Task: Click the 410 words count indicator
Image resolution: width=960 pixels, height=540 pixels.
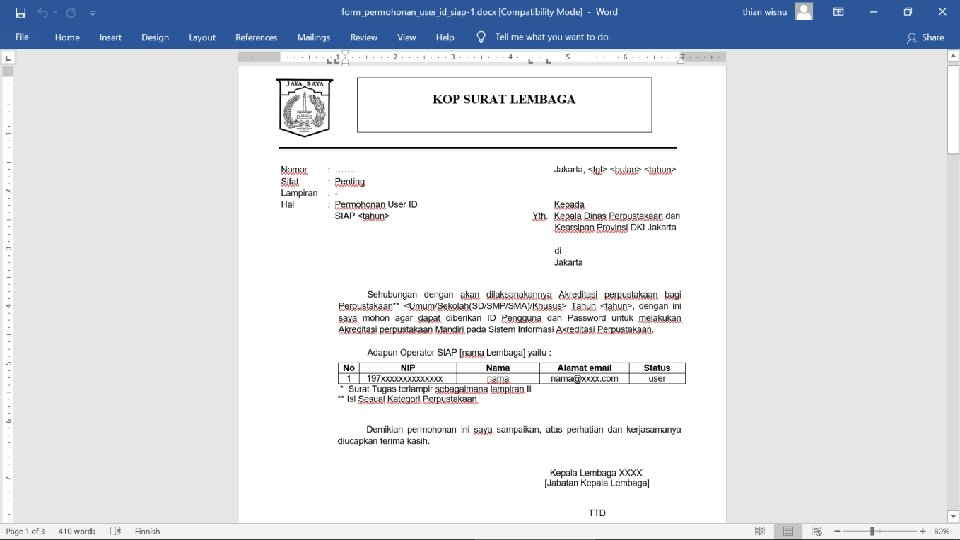Action: (x=77, y=531)
